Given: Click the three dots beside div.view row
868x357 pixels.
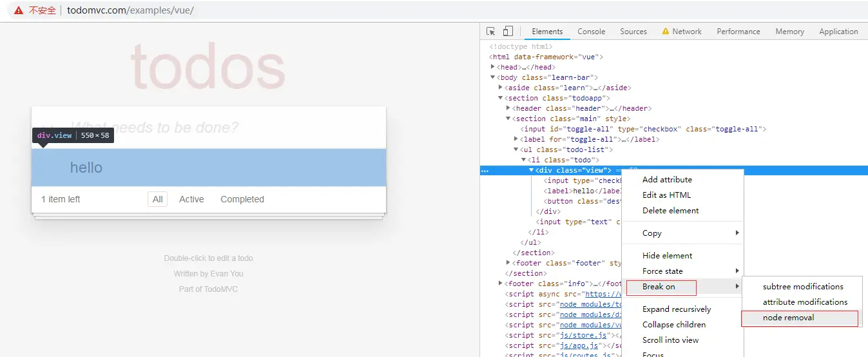Looking at the screenshot, I should (x=485, y=171).
